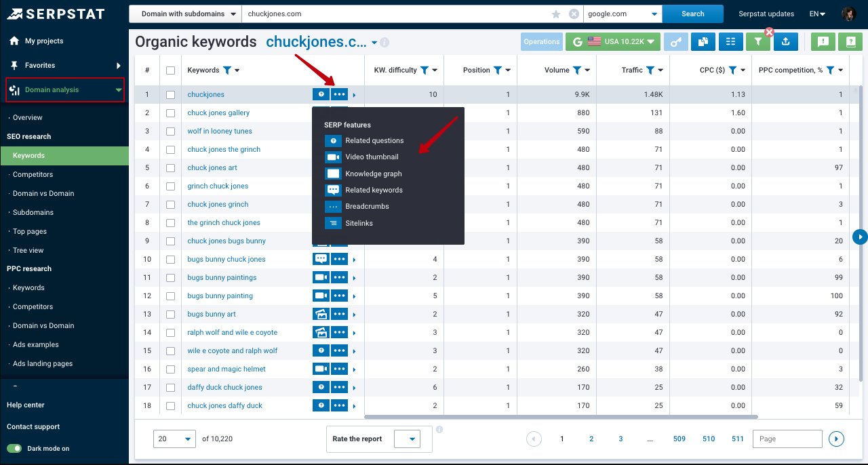Open keyword research via the key icon
Viewport: 868px width, 465px height.
(675, 41)
